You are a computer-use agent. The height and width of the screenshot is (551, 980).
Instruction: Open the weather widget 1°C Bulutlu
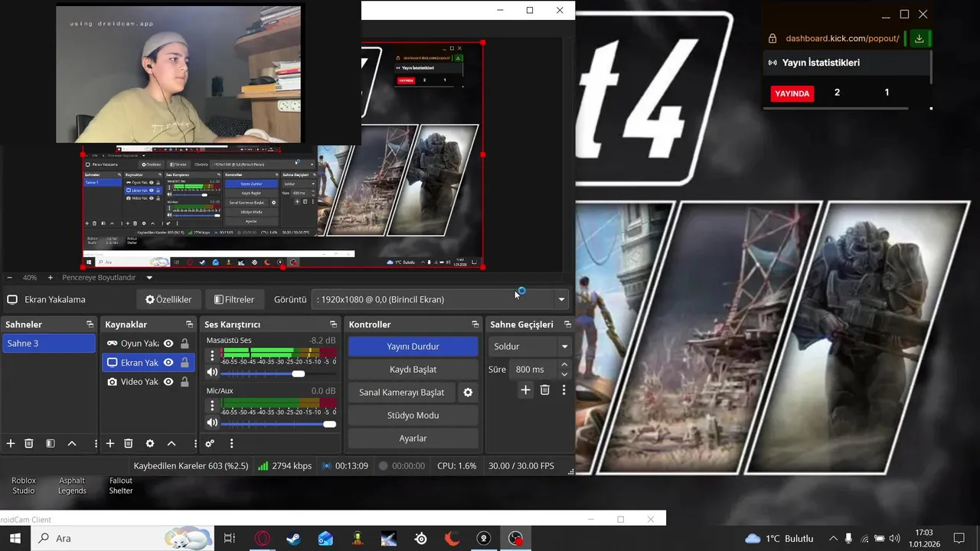click(779, 539)
